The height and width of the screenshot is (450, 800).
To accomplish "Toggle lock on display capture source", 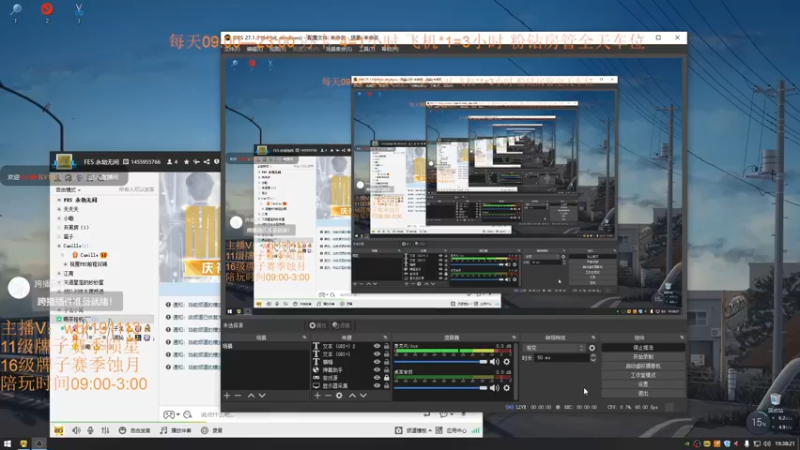I will (386, 385).
